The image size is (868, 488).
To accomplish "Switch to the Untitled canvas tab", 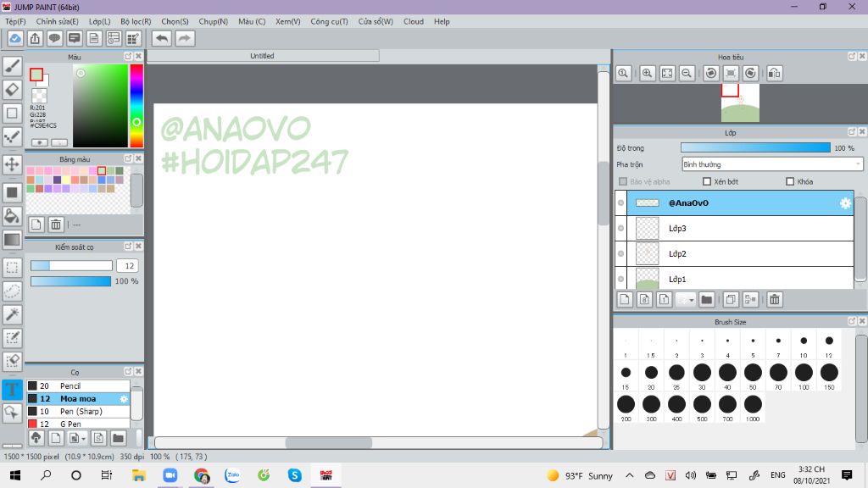I will pos(263,56).
